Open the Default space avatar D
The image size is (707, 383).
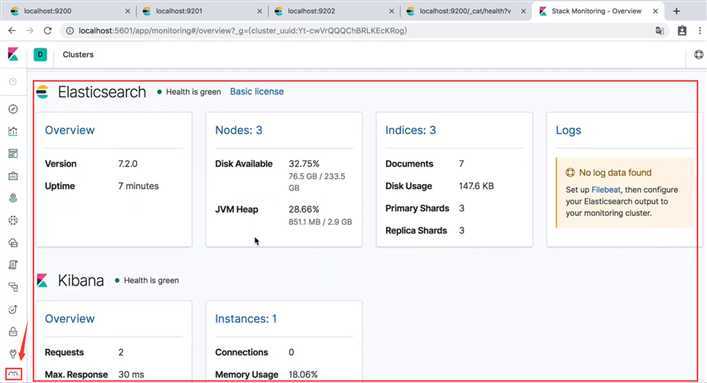40,55
